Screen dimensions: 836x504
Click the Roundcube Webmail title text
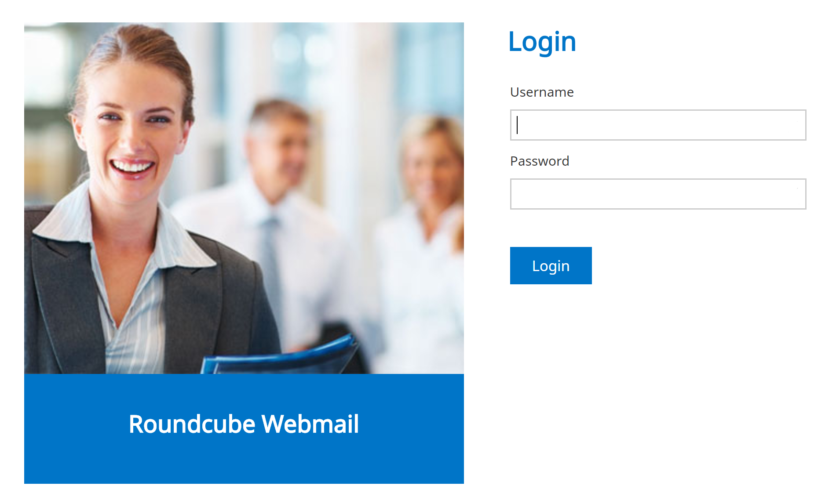[x=244, y=424]
